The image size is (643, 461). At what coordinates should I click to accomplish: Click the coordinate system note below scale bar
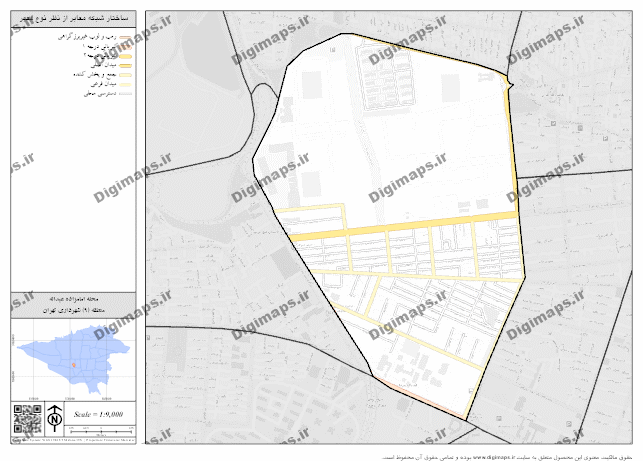tap(74, 440)
